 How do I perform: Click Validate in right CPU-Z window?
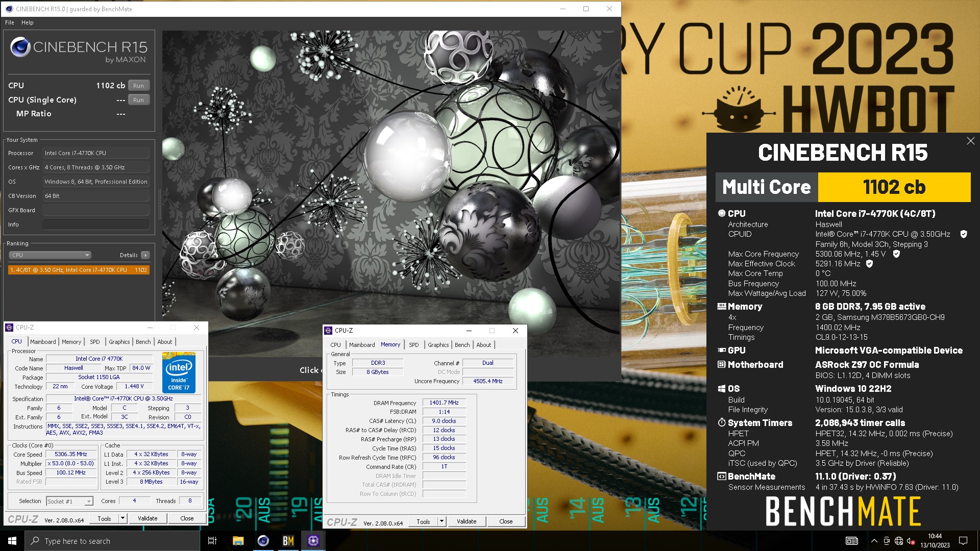467,521
